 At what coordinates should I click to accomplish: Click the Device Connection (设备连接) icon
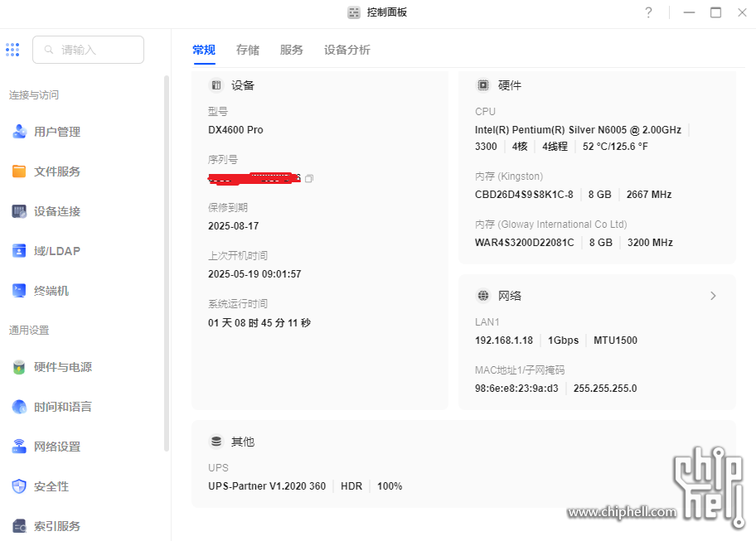19,211
